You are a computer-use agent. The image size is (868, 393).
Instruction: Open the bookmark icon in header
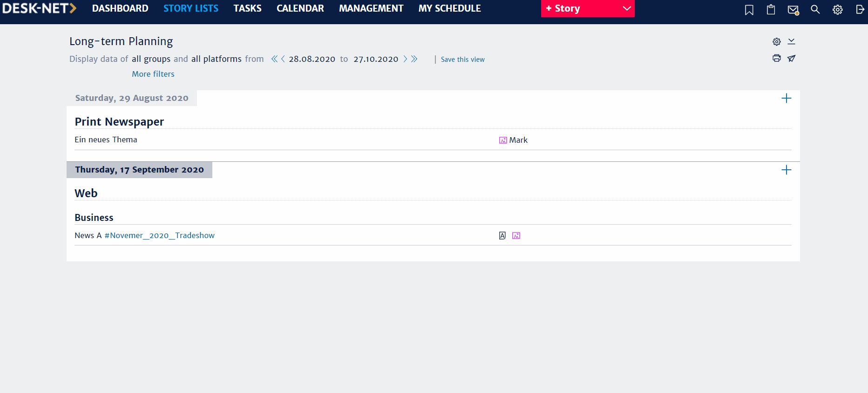coord(749,10)
